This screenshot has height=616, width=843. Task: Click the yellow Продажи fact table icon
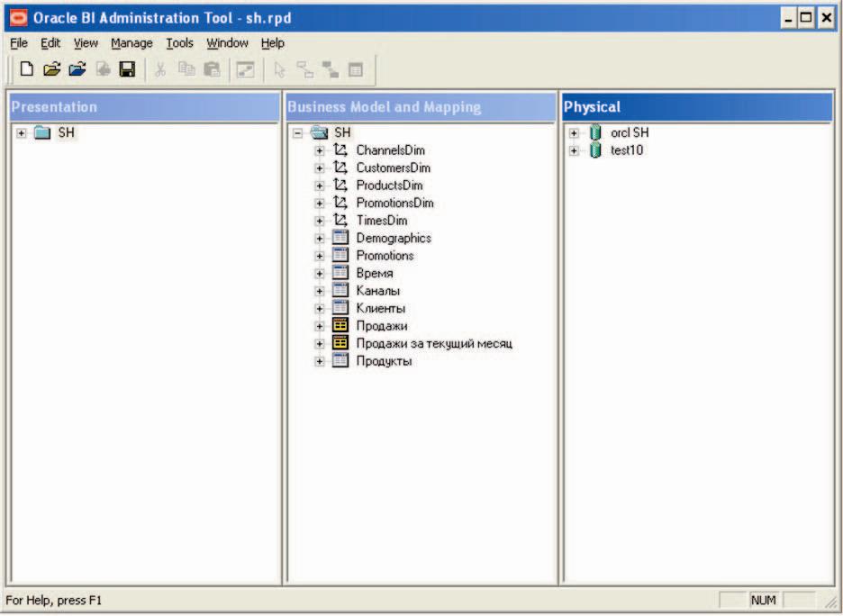(340, 325)
